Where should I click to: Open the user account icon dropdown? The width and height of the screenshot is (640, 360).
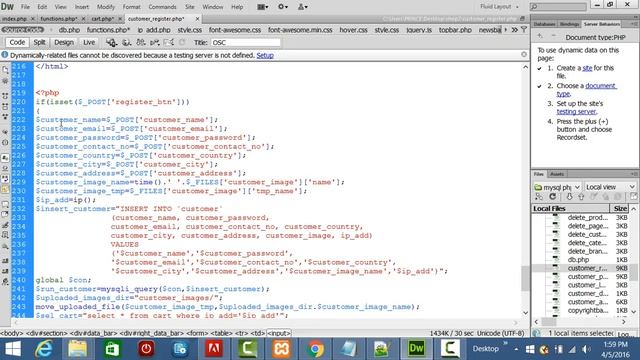(302, 7)
